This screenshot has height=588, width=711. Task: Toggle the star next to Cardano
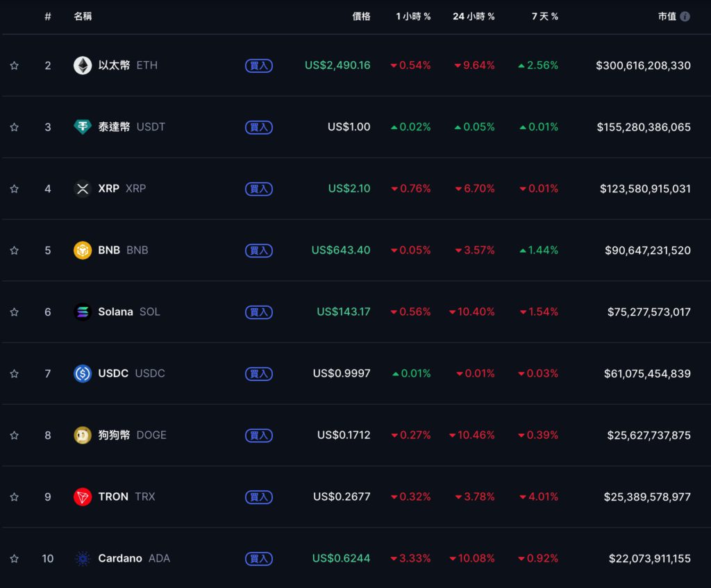coord(15,559)
